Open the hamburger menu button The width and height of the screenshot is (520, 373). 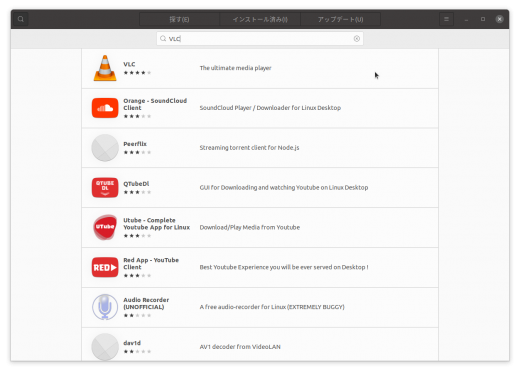point(446,19)
